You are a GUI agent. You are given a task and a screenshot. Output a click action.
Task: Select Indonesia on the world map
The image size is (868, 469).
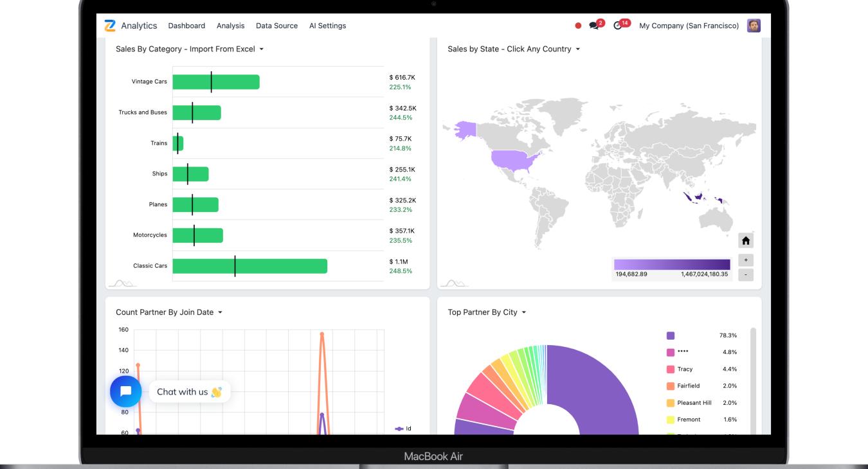tap(698, 198)
